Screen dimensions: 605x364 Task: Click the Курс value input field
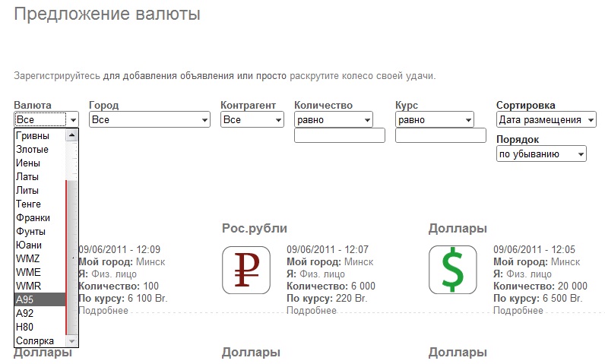[440, 136]
